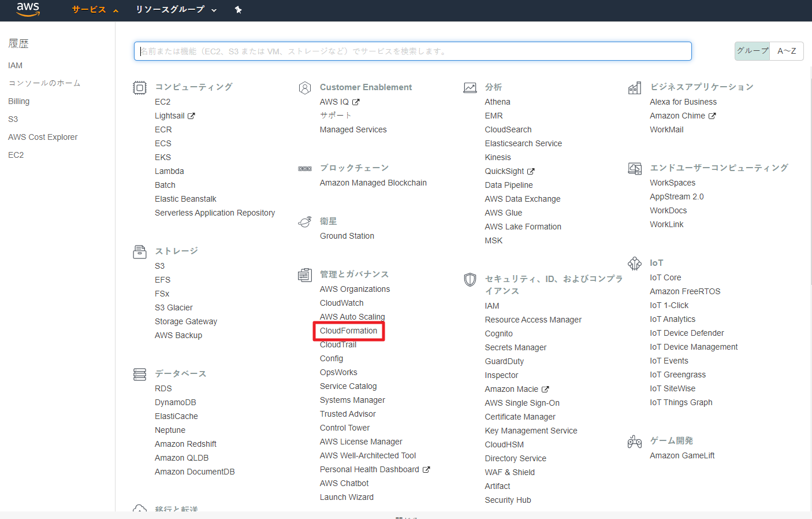Open CloudFormation service
The height and width of the screenshot is (519, 812).
(x=348, y=331)
